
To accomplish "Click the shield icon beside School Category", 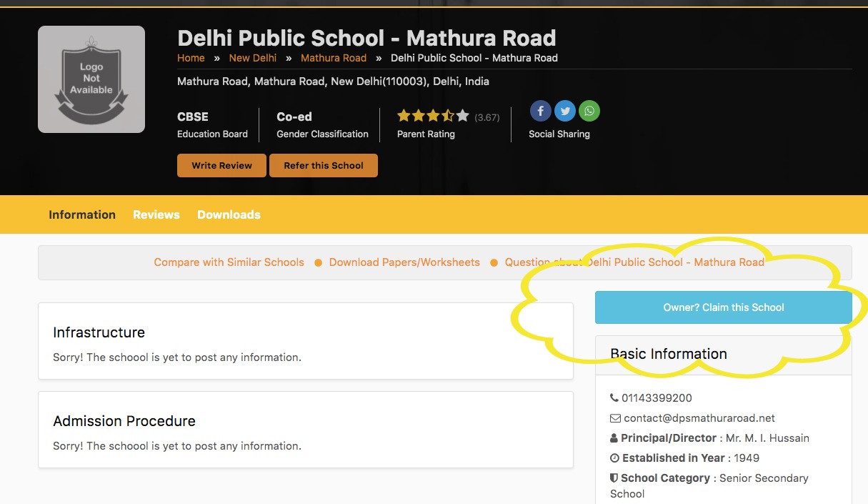I will tap(614, 478).
